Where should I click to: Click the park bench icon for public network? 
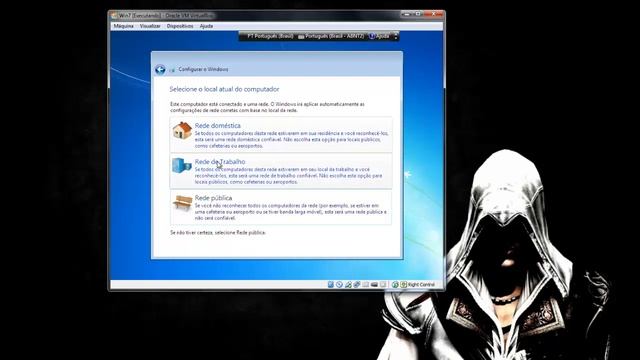tap(182, 202)
